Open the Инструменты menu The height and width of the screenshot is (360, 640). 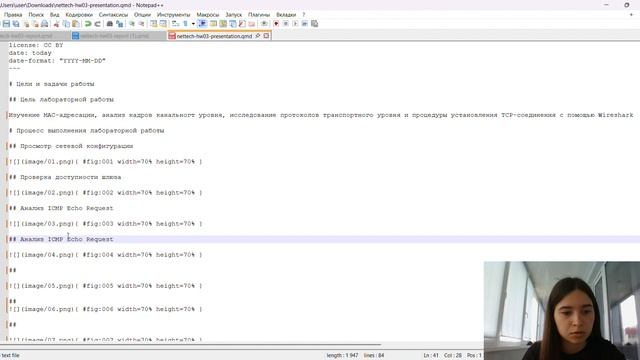coord(173,15)
